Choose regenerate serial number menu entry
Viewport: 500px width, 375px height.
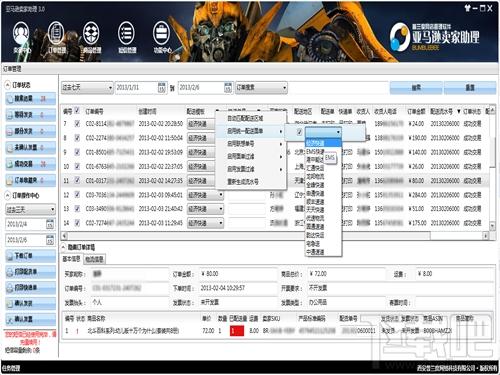pos(243,182)
